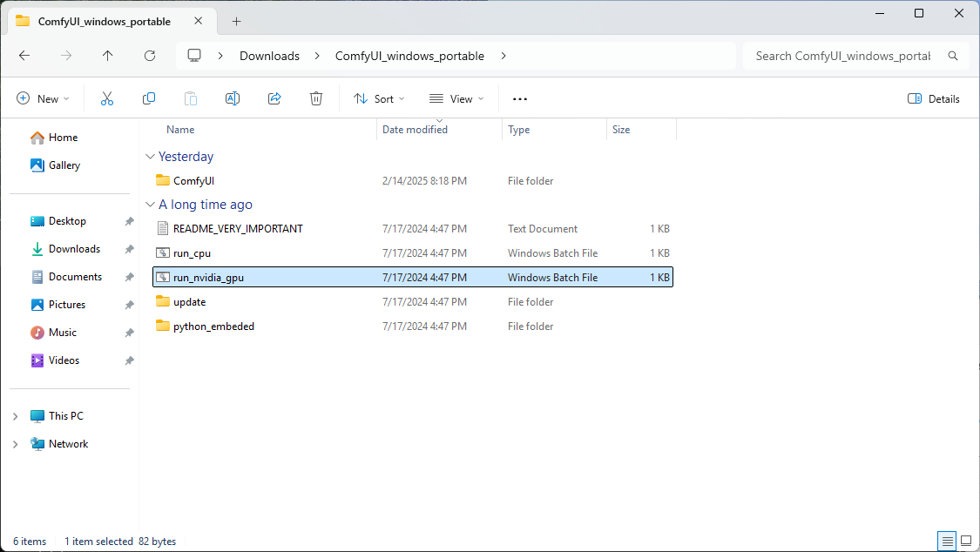Collapse the A long time ago group

[150, 205]
